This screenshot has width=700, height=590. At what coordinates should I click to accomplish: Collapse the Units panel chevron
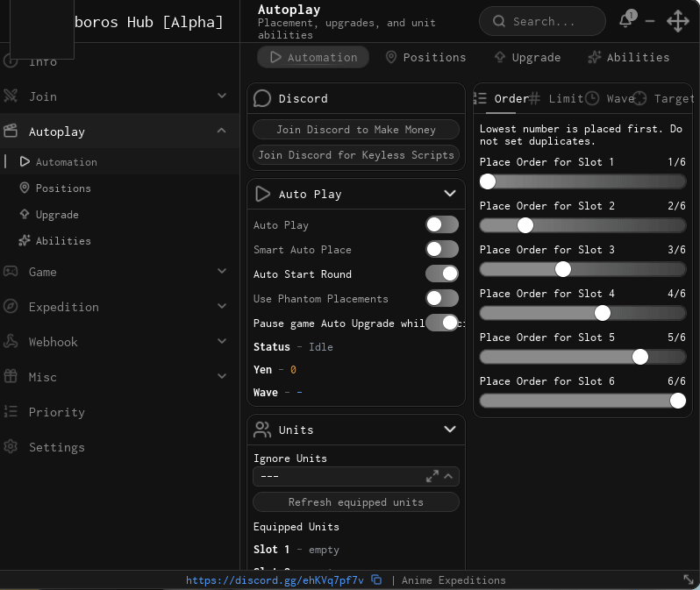pyautogui.click(x=450, y=429)
